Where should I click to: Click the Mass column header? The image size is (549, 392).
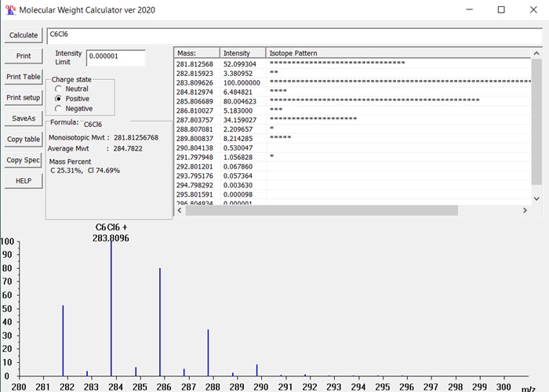click(x=197, y=53)
